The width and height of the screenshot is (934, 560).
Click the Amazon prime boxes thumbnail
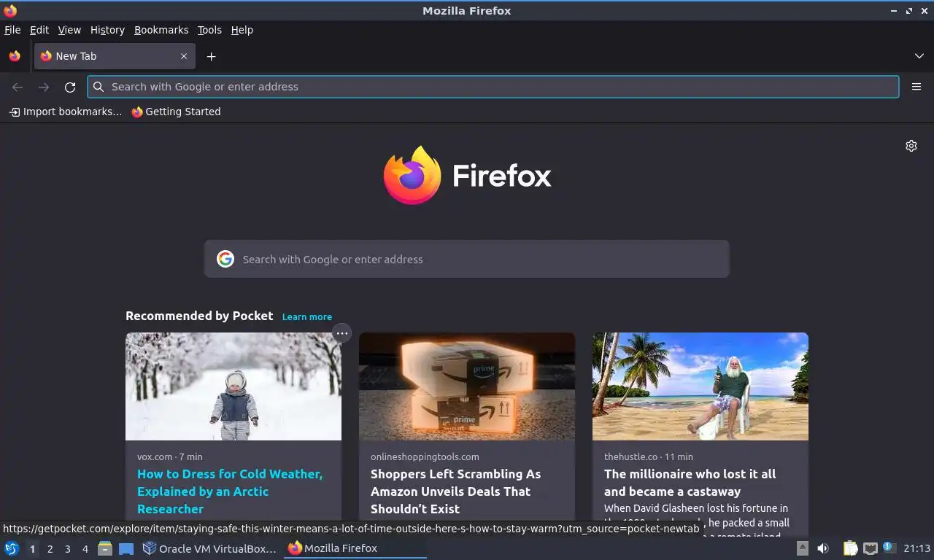[x=467, y=386]
